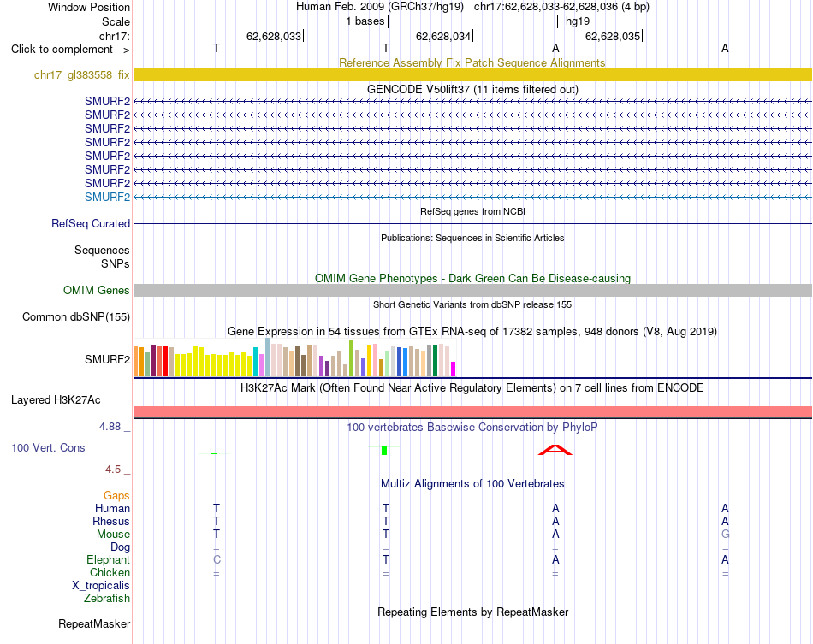This screenshot has height=644, width=813.
Task: Open the H3K27Ac Mark ENCODE track title
Action: coord(472,388)
